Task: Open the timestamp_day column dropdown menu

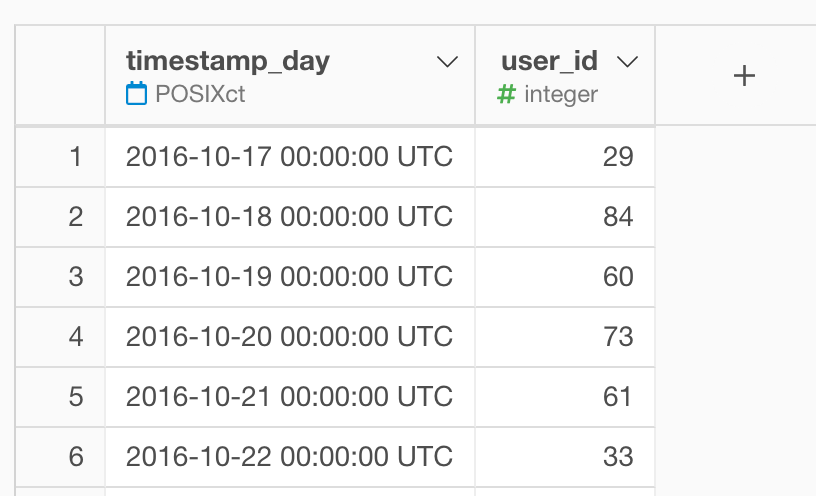Action: [447, 62]
